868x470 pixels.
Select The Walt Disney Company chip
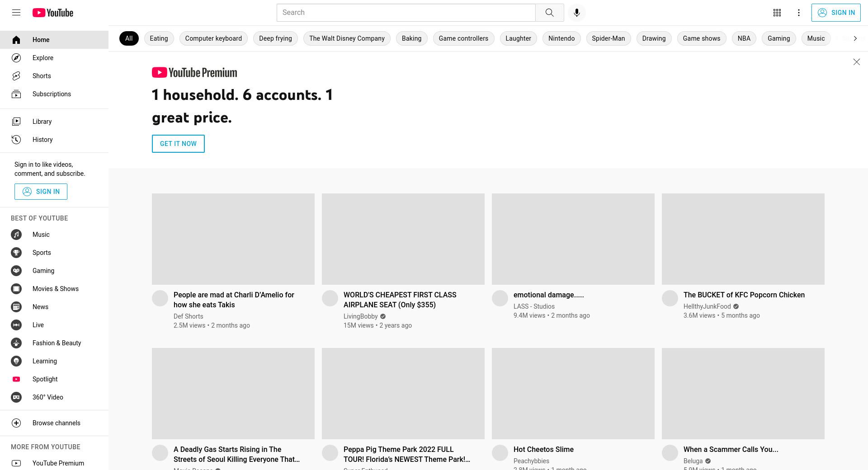point(347,38)
